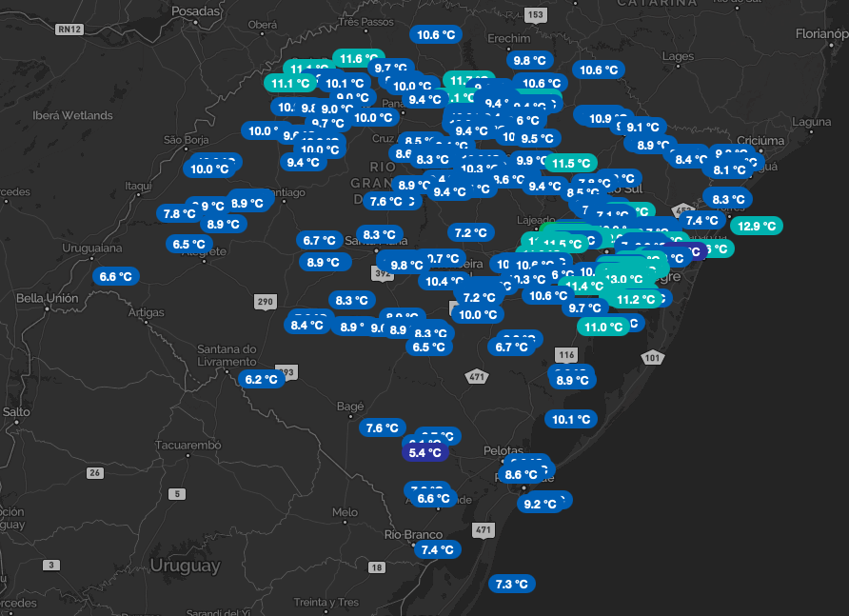The width and height of the screenshot is (849, 616).
Task: Click the 471 shield below Rio Branco
Action: coord(483,530)
